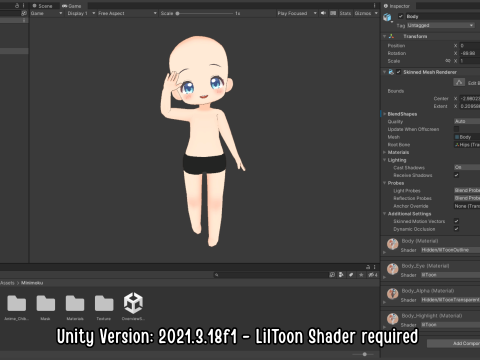Collapse the Additional Settings section
This screenshot has height=360, width=480.
384,214
